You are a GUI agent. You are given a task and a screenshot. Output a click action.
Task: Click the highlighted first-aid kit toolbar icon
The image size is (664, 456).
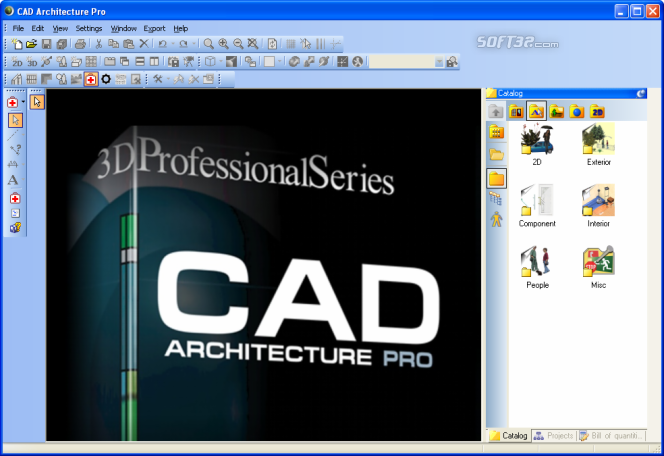point(91,79)
